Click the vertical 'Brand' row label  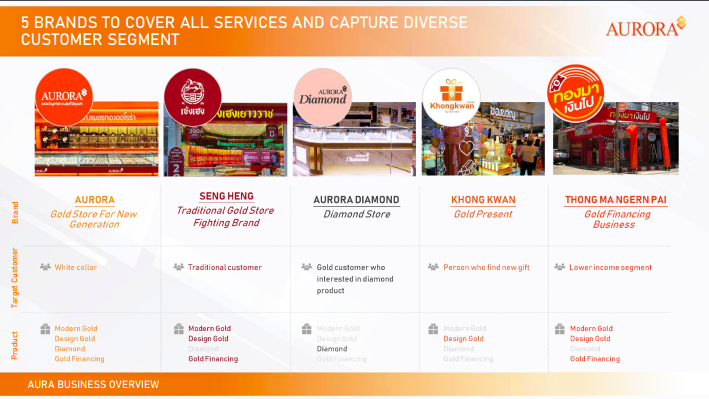coord(15,213)
